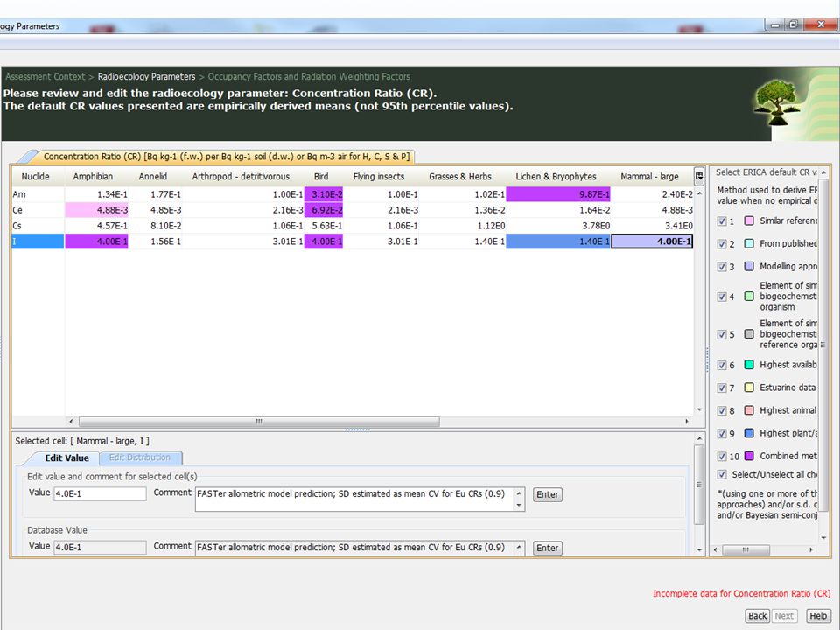Click Radioecology Parameters breadcrumb
Screen dimensions: 840x630
click(x=146, y=77)
